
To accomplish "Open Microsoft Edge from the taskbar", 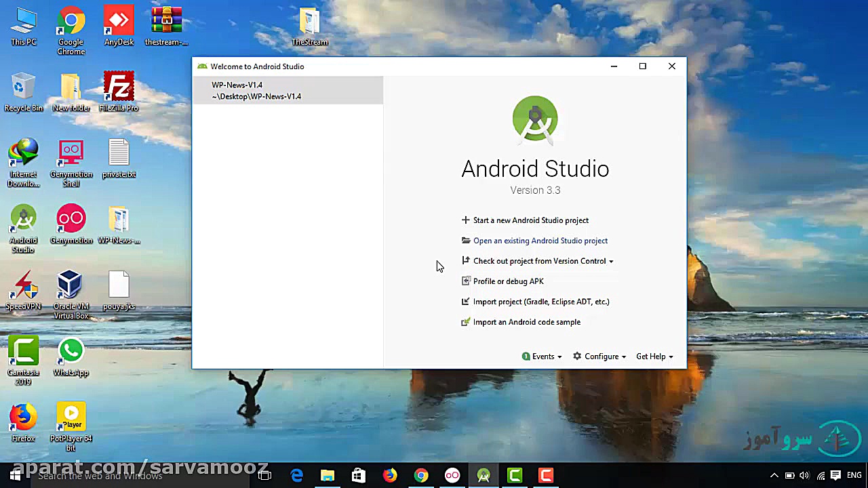I will (296, 476).
